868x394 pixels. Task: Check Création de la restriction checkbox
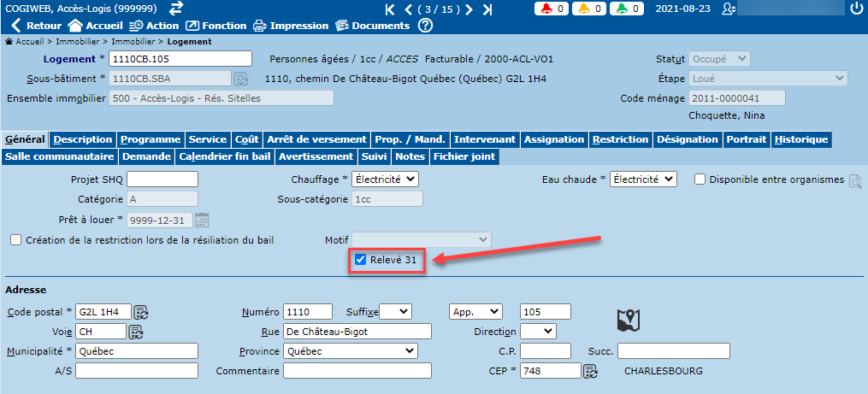coord(15,240)
